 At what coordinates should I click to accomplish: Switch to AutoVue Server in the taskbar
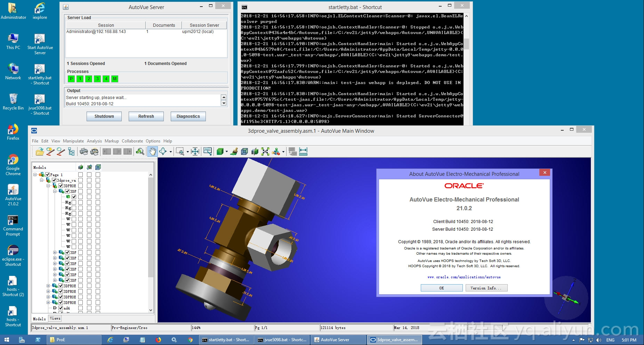point(338,340)
